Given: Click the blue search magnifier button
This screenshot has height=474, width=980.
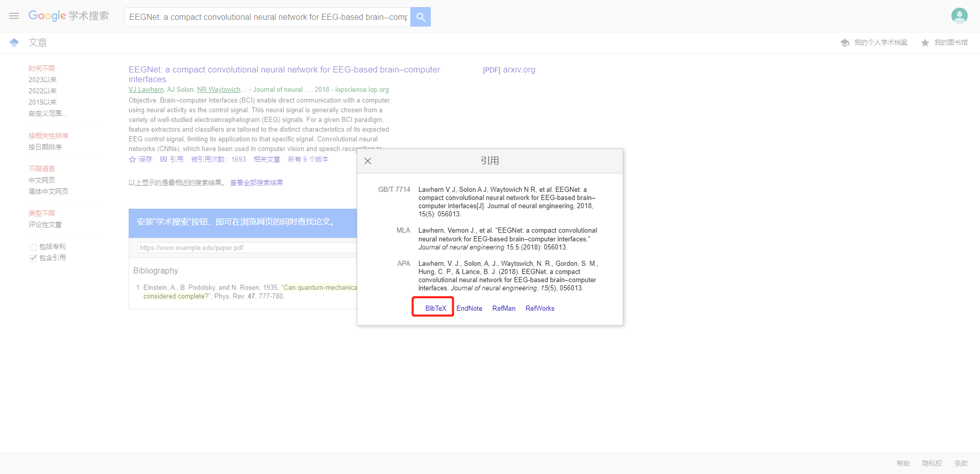Looking at the screenshot, I should [421, 17].
